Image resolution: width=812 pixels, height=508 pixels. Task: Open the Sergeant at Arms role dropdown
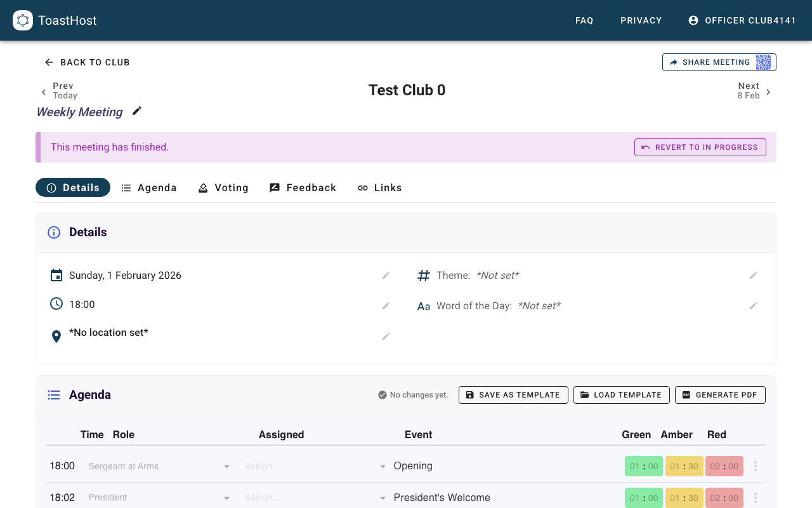coord(226,465)
